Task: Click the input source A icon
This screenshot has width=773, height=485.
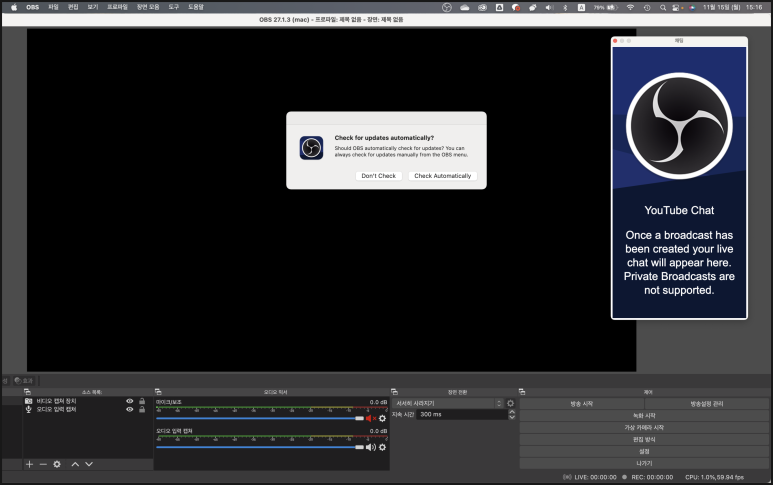Action: tap(581, 7)
